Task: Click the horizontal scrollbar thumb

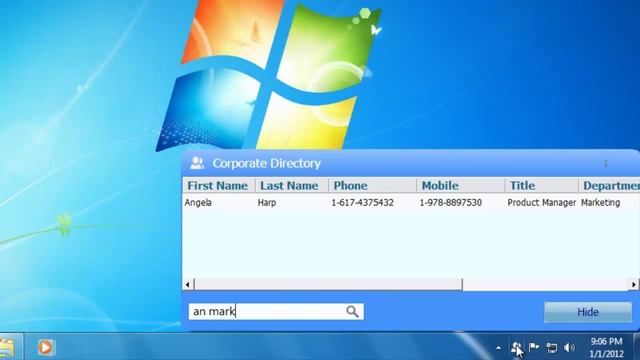Action: [328, 284]
